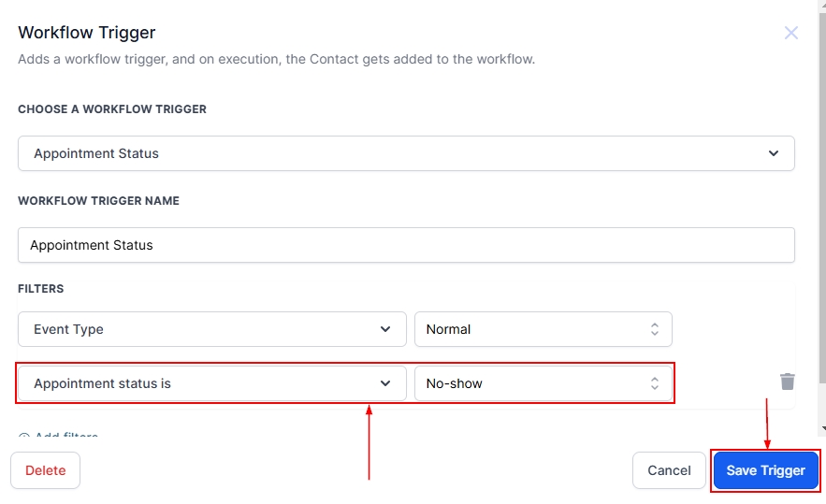
Task: Click the scrollbar down arrow
Action: pos(821,428)
